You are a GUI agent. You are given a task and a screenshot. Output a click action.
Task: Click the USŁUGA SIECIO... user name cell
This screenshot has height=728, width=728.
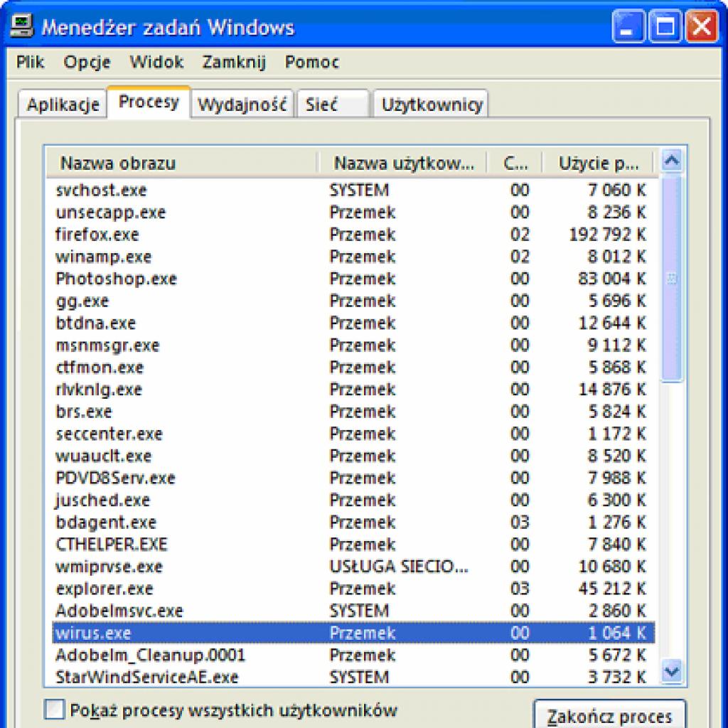click(x=399, y=567)
